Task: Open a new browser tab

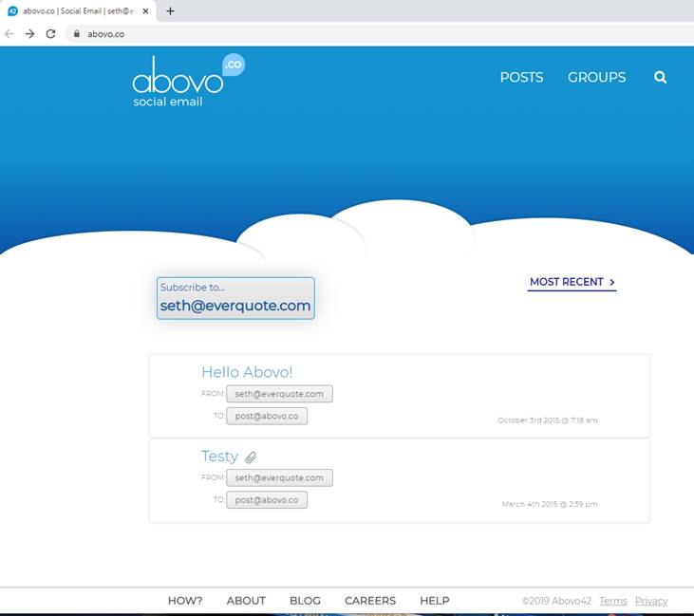Action: [170, 11]
